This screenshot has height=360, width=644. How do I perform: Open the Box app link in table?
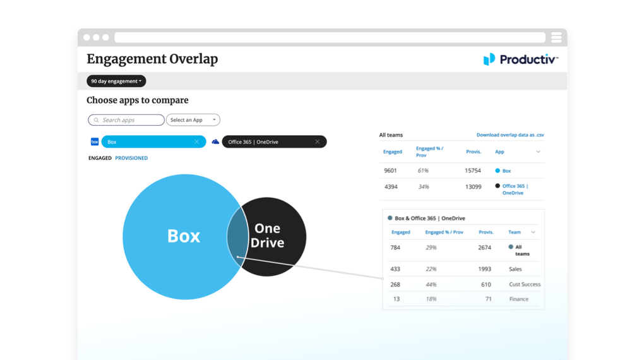pyautogui.click(x=506, y=171)
